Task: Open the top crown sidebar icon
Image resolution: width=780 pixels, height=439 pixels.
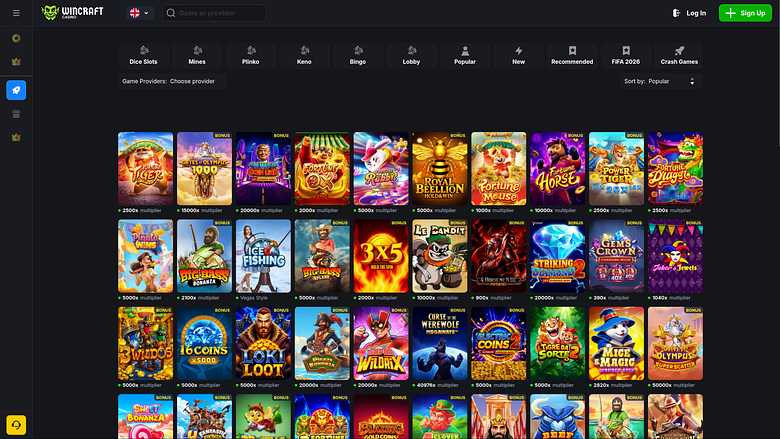Action: (16, 62)
